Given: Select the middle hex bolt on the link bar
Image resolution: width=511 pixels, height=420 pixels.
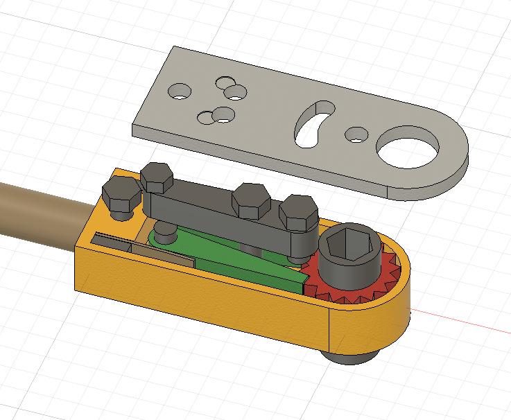Looking at the screenshot, I should (x=251, y=200).
